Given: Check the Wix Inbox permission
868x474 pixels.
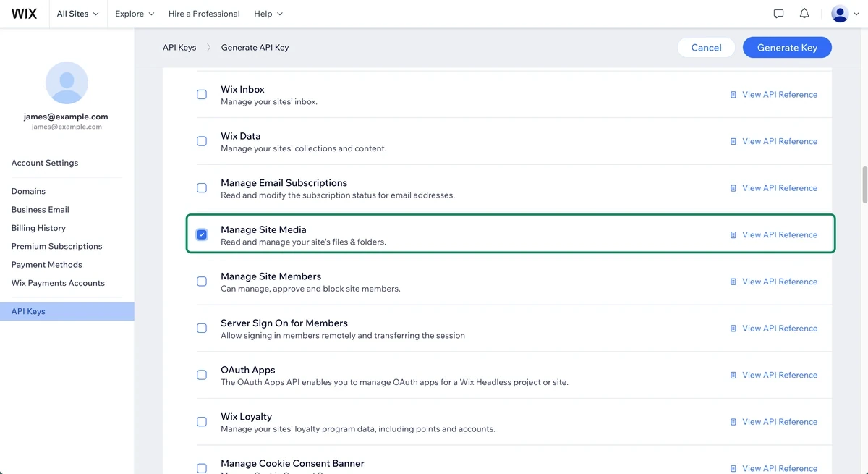Looking at the screenshot, I should (202, 95).
